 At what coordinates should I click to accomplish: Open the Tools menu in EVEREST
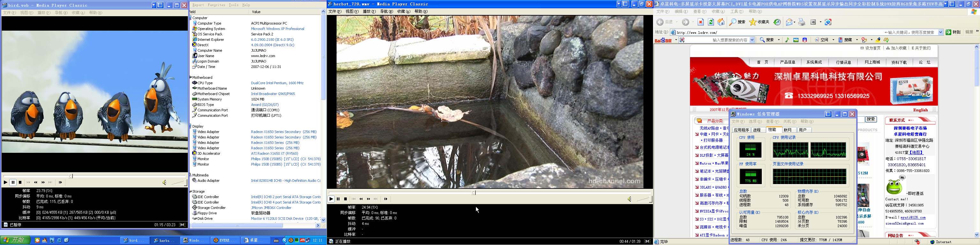coord(234,5)
